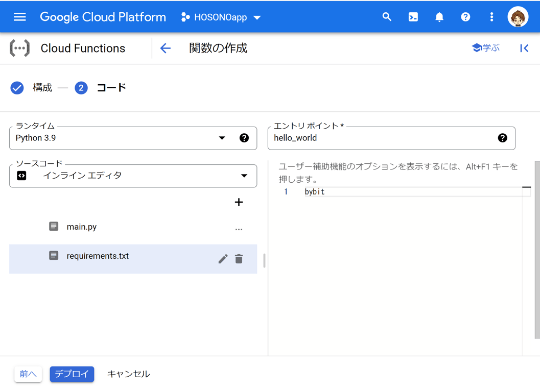Click the user account avatar
This screenshot has height=392, width=540.
tap(518, 17)
